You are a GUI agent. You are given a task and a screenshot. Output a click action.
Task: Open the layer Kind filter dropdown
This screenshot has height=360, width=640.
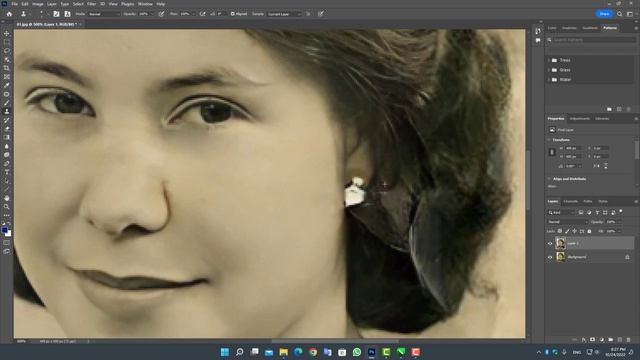(561, 212)
